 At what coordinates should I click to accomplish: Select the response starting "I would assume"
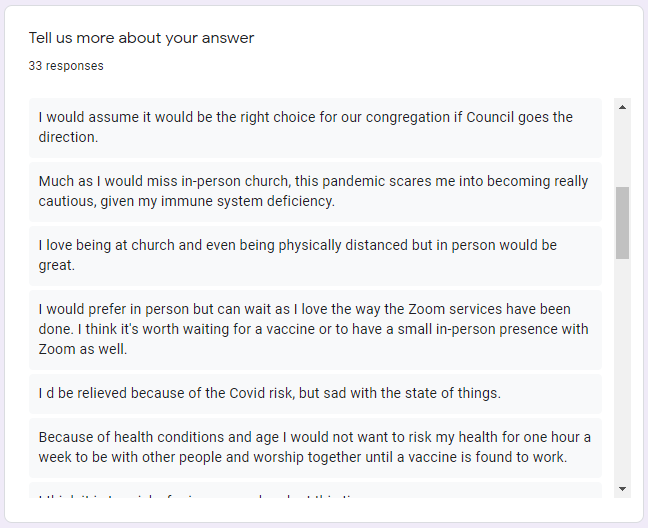(x=315, y=127)
